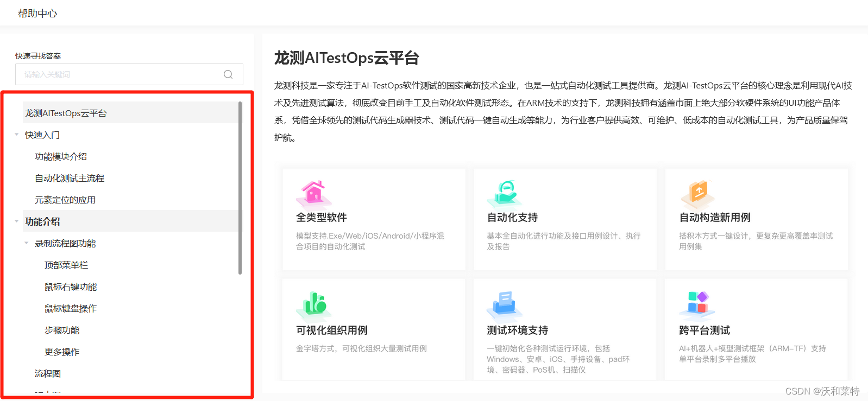868x401 pixels.
Task: Click the orange upload icon for 自动构造新用例
Action: tap(697, 194)
